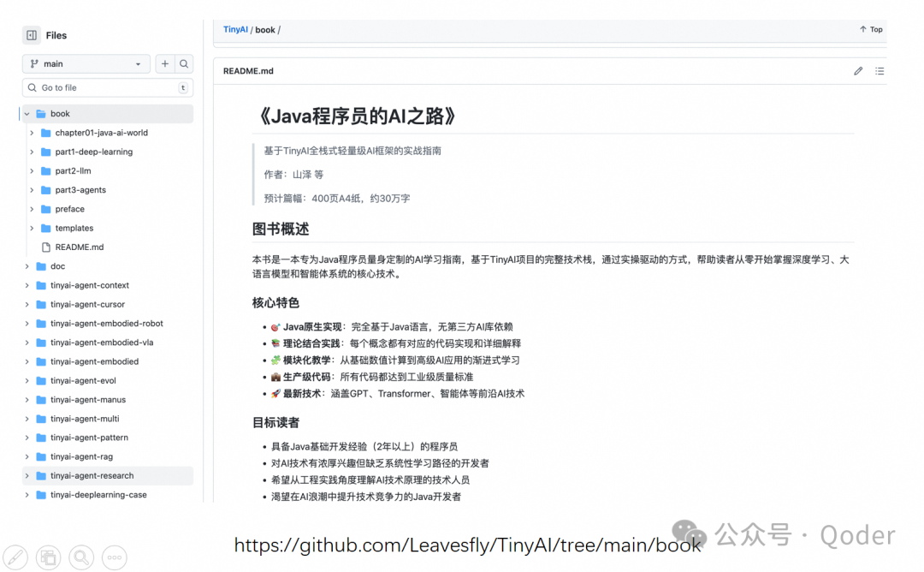Expand the chapter01-java-ai-world folder chevron
This screenshot has height=572, width=924.
pyautogui.click(x=32, y=133)
